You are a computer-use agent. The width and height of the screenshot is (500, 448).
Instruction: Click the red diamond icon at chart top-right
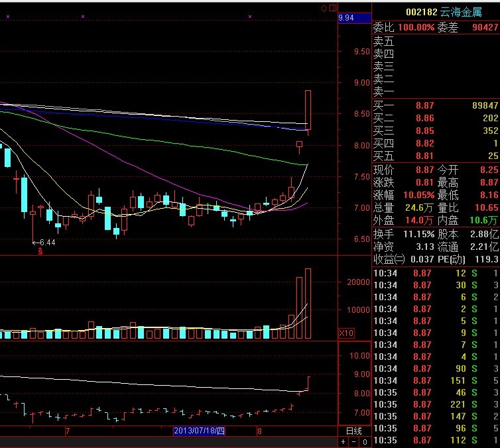pos(324,8)
